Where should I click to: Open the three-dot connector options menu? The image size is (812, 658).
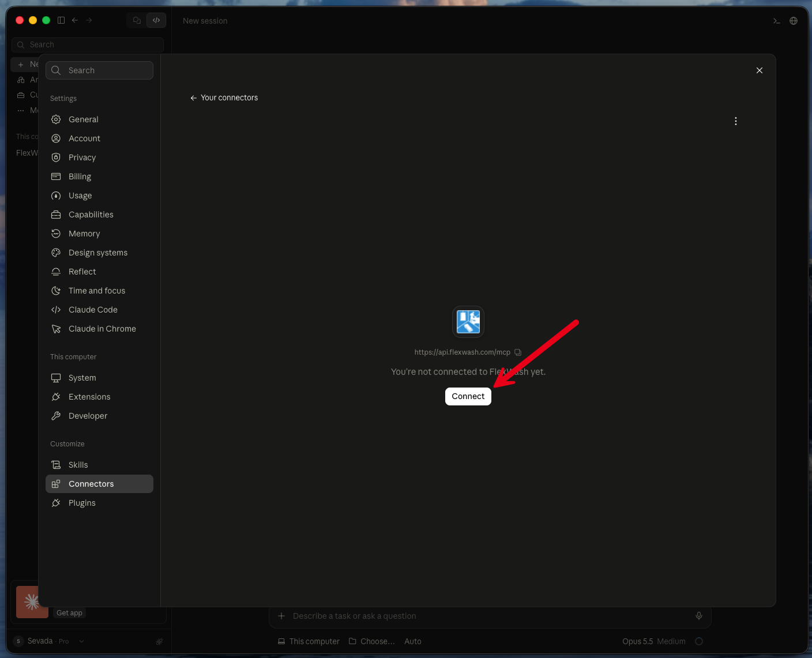click(x=735, y=121)
